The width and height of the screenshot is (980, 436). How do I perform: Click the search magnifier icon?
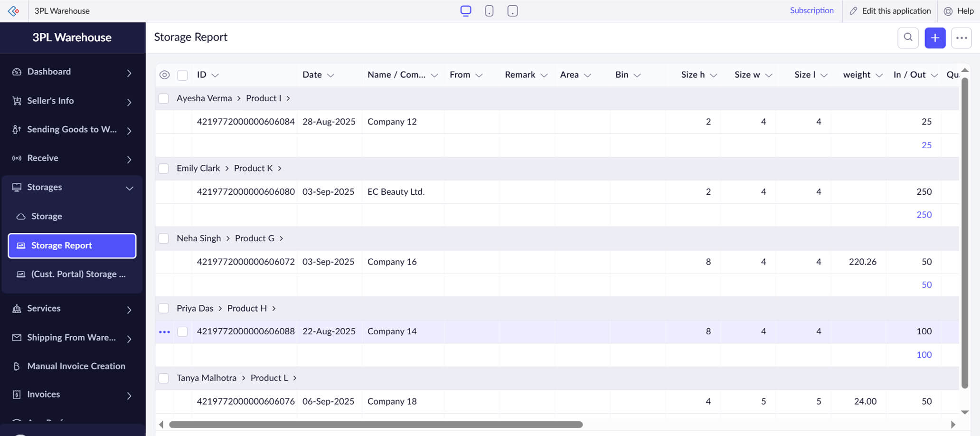[908, 38]
